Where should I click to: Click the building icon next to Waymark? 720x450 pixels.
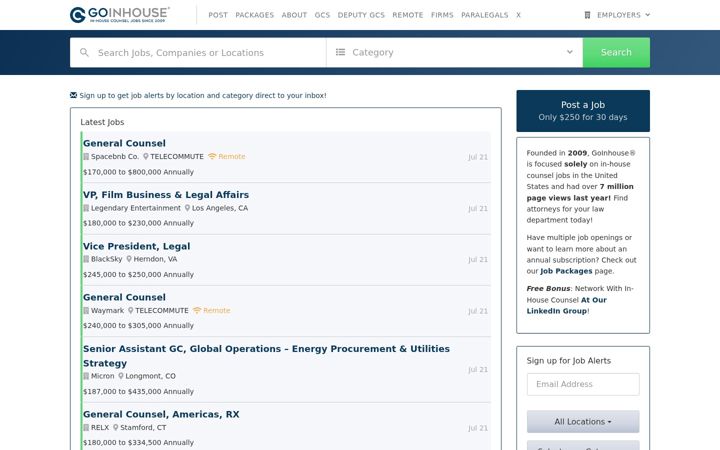point(86,310)
